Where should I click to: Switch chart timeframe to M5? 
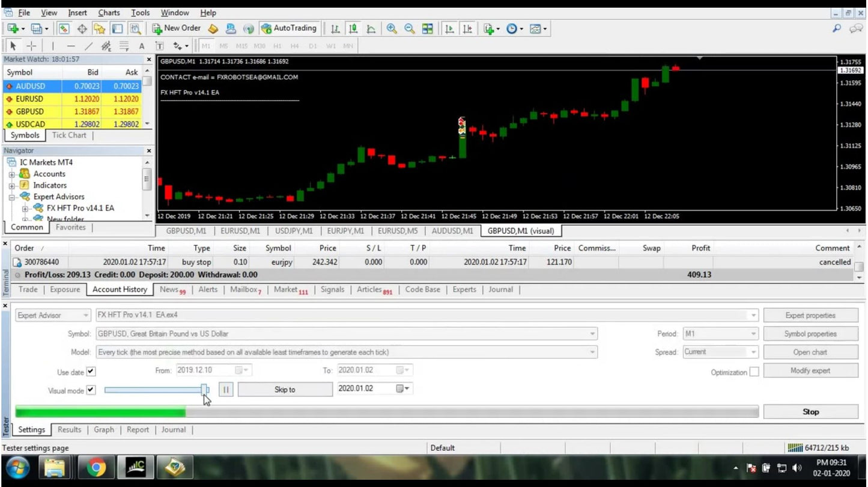coord(223,45)
